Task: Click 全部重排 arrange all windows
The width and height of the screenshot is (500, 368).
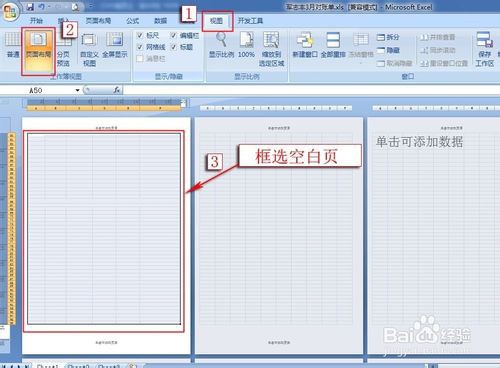Action: point(333,45)
